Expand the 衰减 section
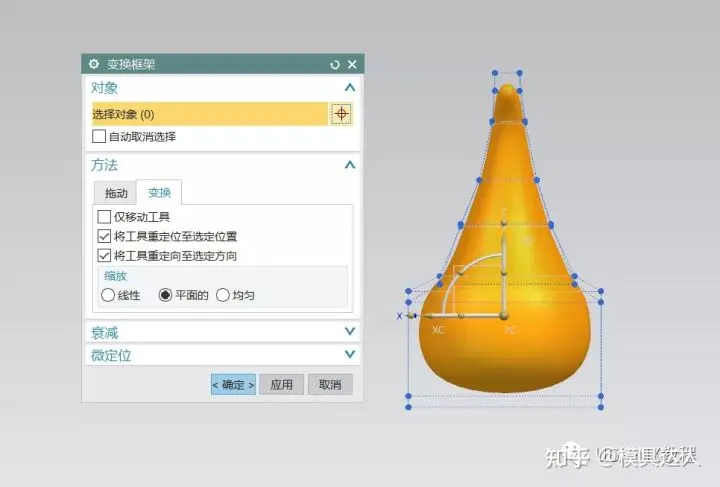 tap(349, 332)
